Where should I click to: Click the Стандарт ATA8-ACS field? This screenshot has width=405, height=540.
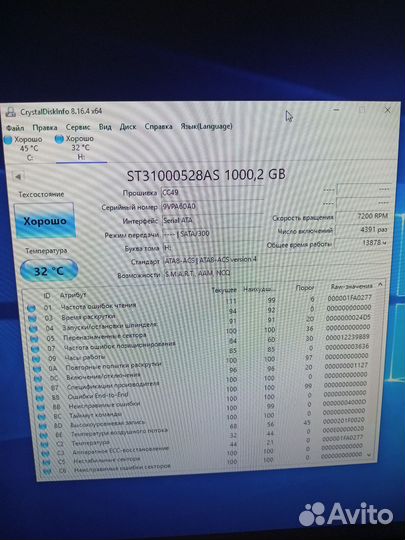pyautogui.click(x=276, y=260)
